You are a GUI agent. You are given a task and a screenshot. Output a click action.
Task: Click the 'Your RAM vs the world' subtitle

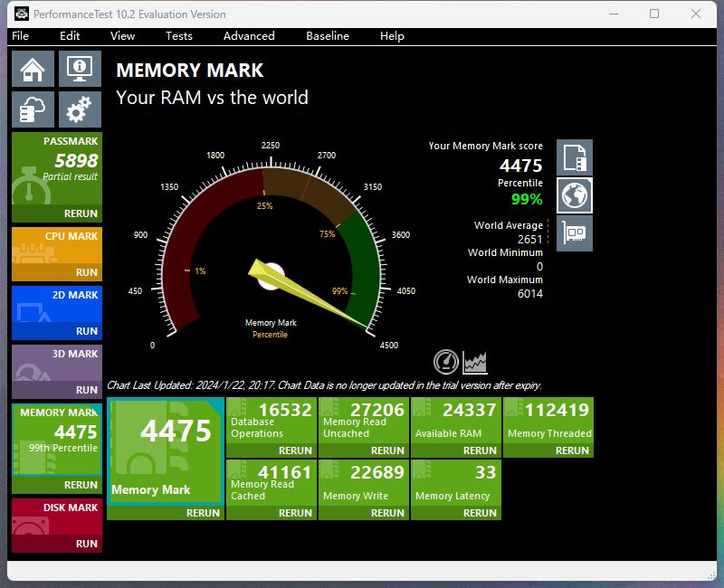212,98
